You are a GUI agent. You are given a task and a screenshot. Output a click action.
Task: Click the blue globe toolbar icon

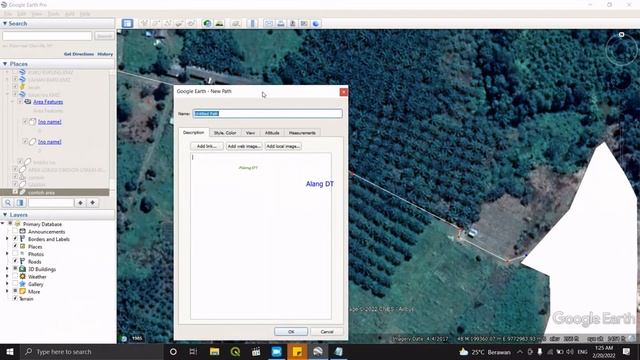(x=316, y=23)
